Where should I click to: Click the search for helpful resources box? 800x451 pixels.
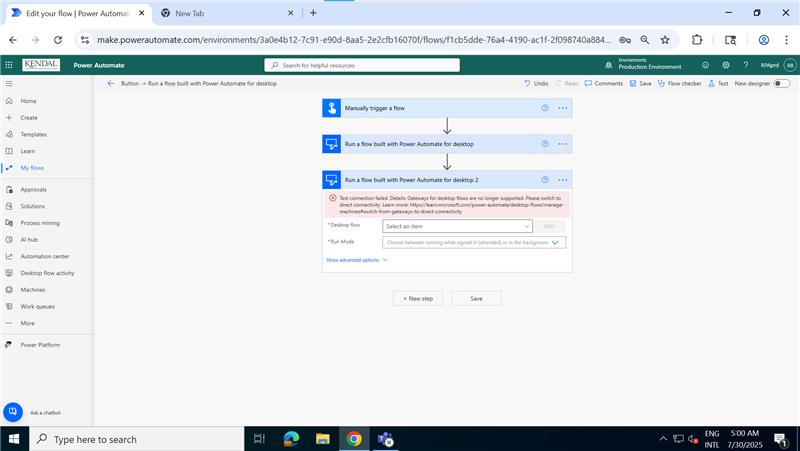[x=362, y=65]
